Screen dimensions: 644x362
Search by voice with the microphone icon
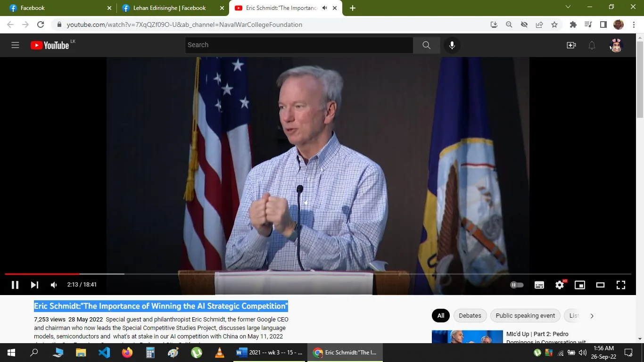click(x=452, y=45)
